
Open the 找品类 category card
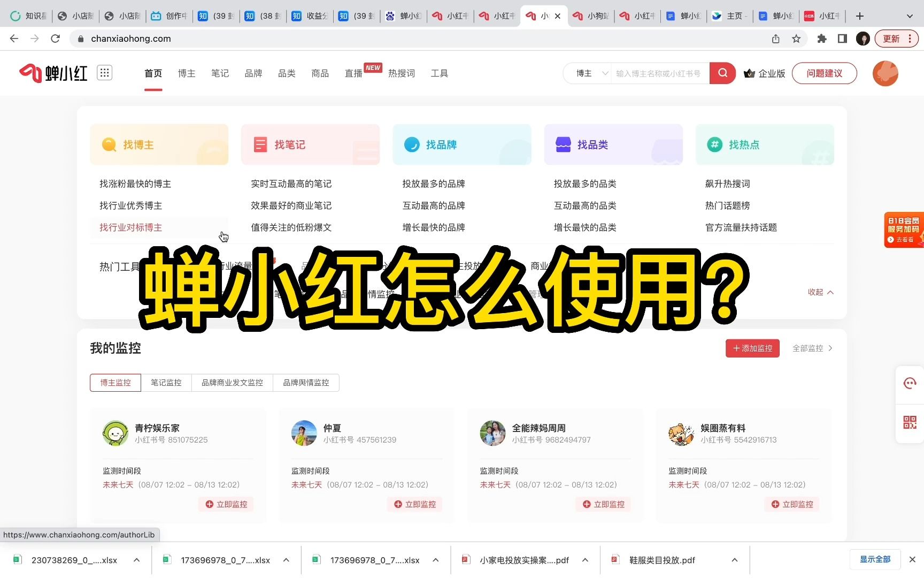613,144
